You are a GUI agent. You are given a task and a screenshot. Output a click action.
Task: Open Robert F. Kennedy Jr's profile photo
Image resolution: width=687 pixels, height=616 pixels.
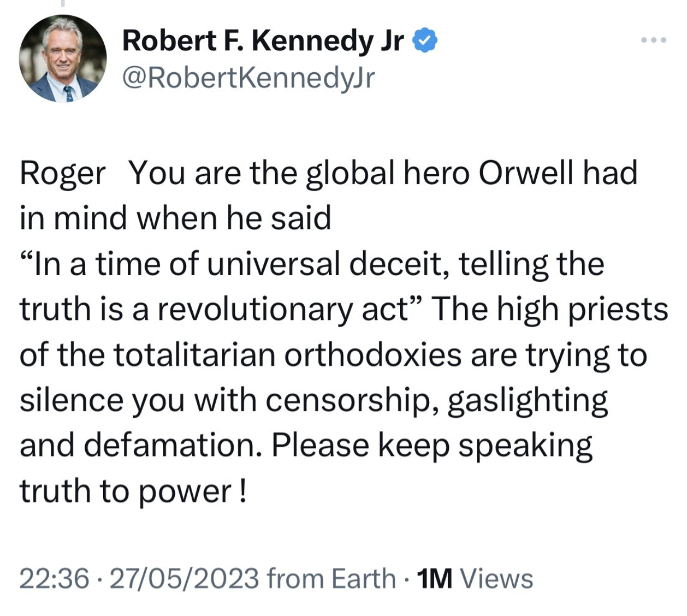[x=63, y=59]
